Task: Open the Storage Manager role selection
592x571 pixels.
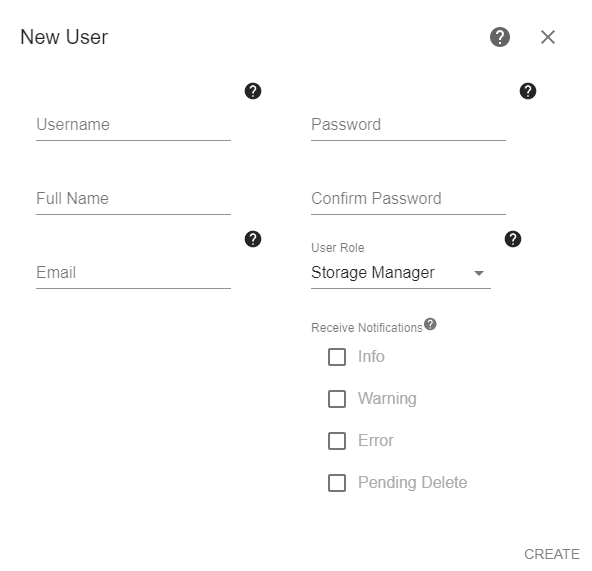Action: coord(401,273)
